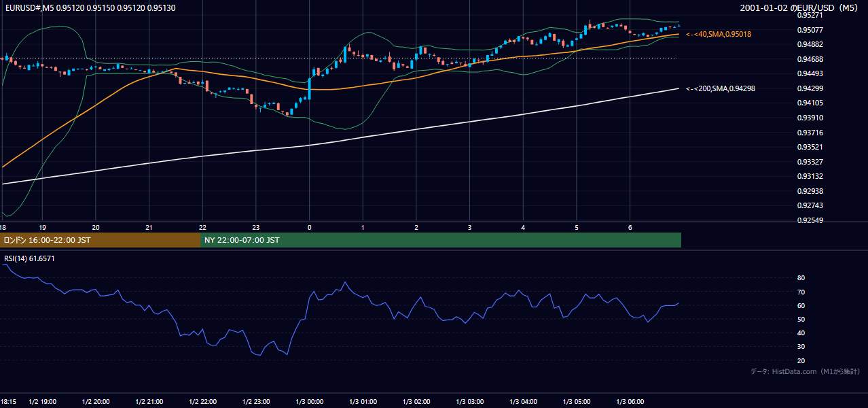Click the RSI scale value 70
This screenshot has width=868, height=408.
click(801, 292)
